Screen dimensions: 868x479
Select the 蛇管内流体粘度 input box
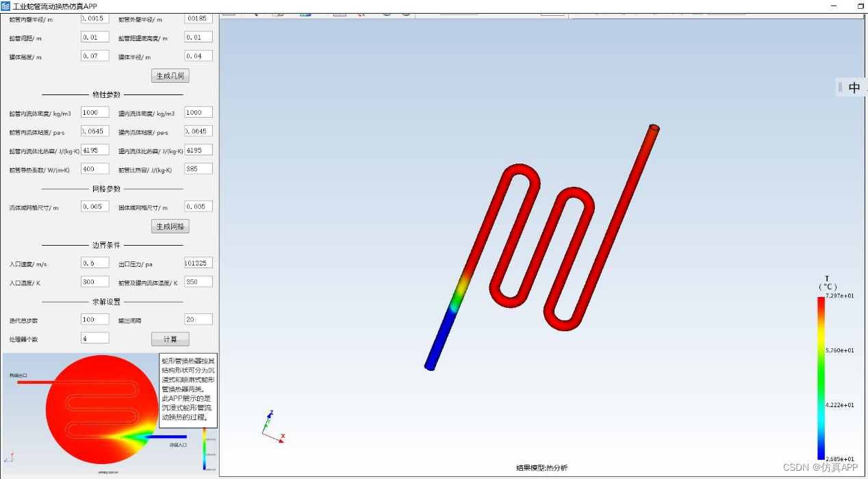click(x=95, y=131)
